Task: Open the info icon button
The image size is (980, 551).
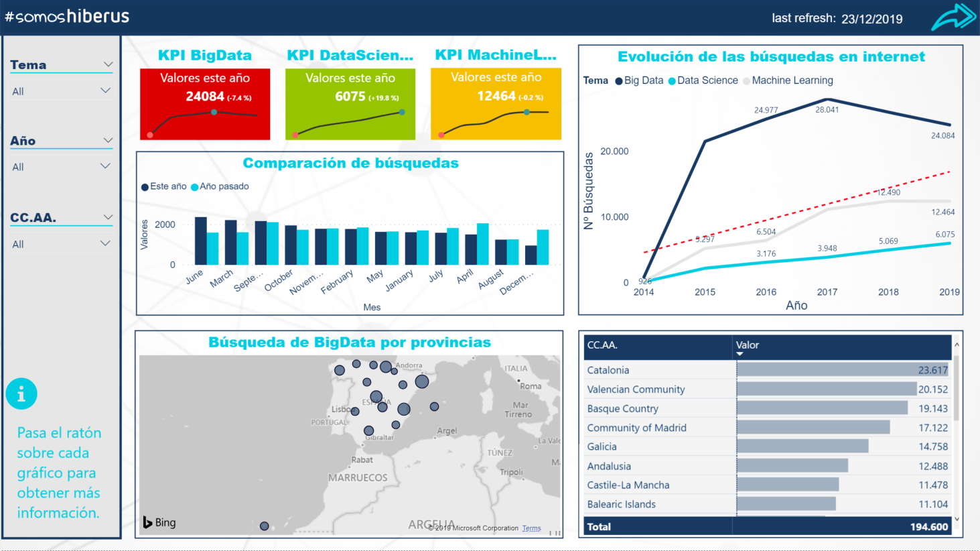Action: pyautogui.click(x=21, y=393)
